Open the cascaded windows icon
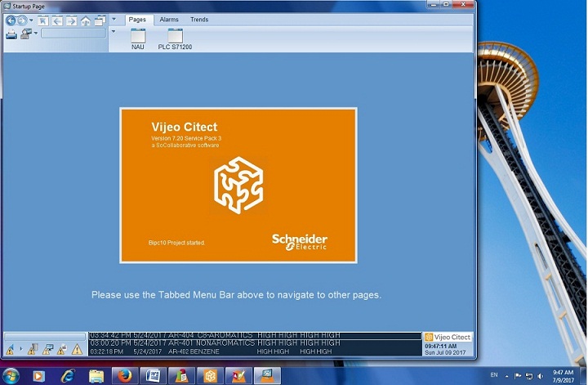The height and width of the screenshot is (385, 588). pos(100,20)
